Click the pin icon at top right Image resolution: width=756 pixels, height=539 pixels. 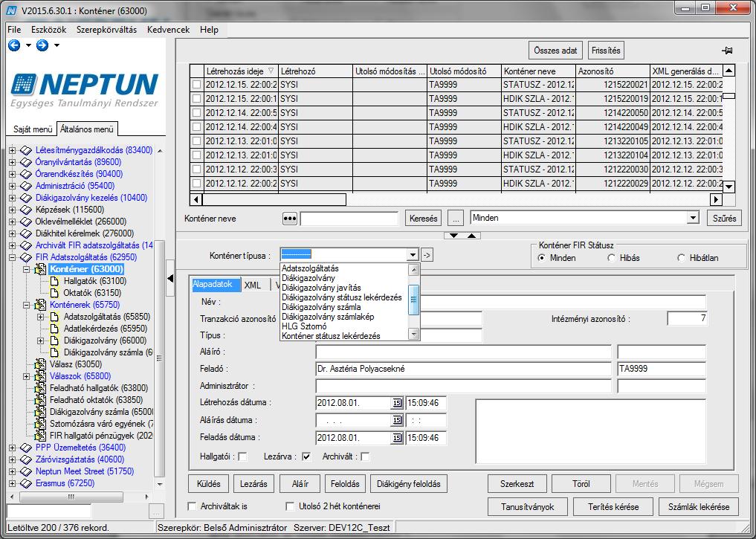coord(727,51)
